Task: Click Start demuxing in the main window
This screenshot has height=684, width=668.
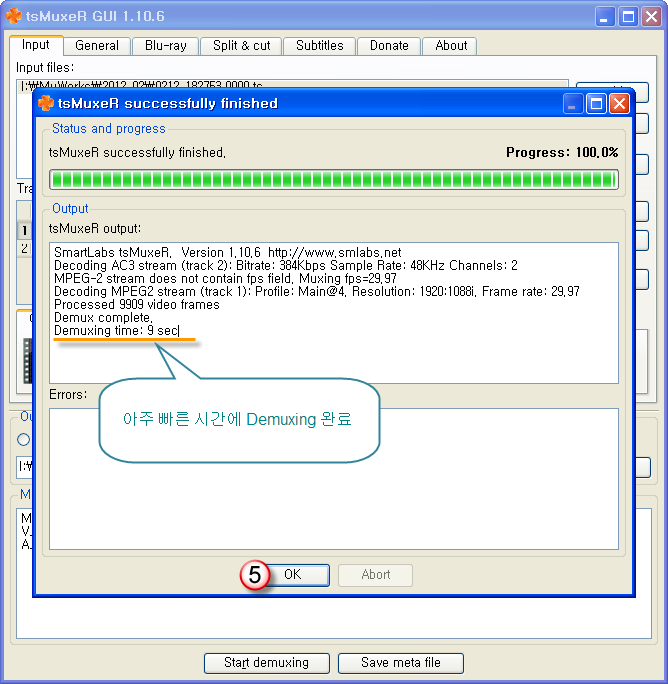Action: click(x=267, y=663)
